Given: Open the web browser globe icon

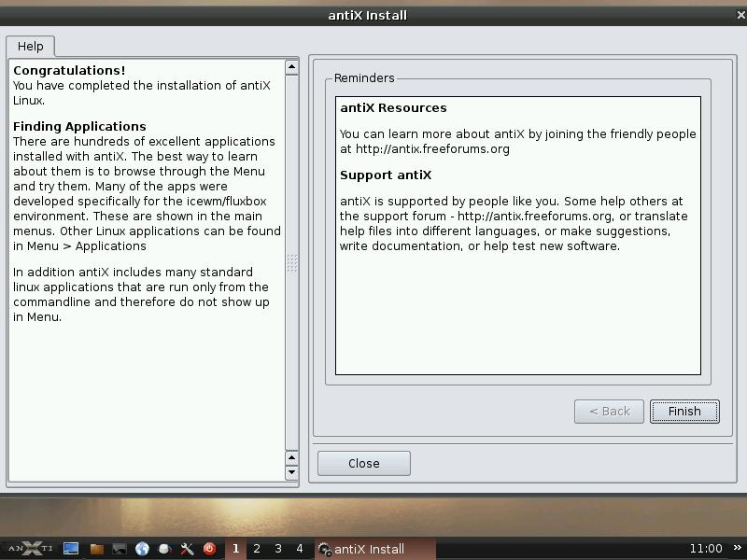Looking at the screenshot, I should (x=142, y=549).
